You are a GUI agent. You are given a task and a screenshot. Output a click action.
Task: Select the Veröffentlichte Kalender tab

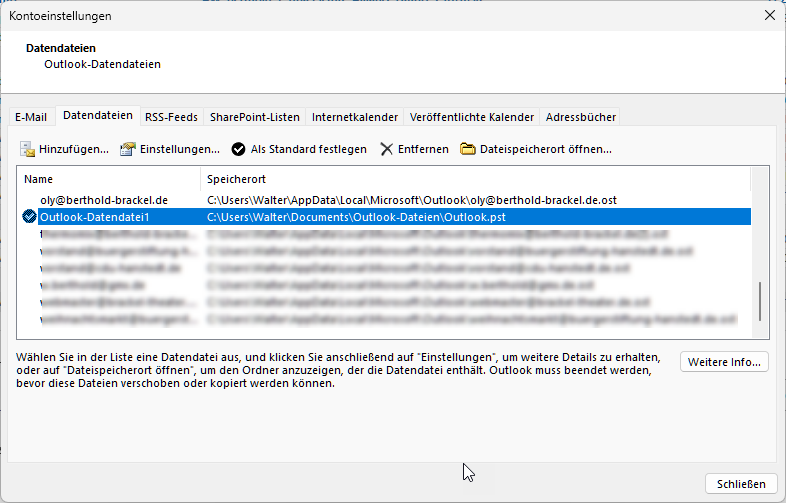(x=471, y=117)
